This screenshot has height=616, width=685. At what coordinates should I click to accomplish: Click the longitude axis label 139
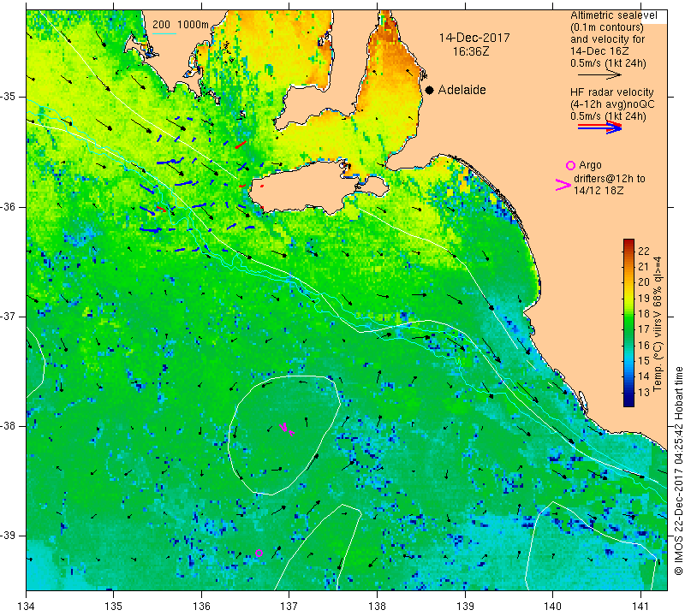coord(465,607)
